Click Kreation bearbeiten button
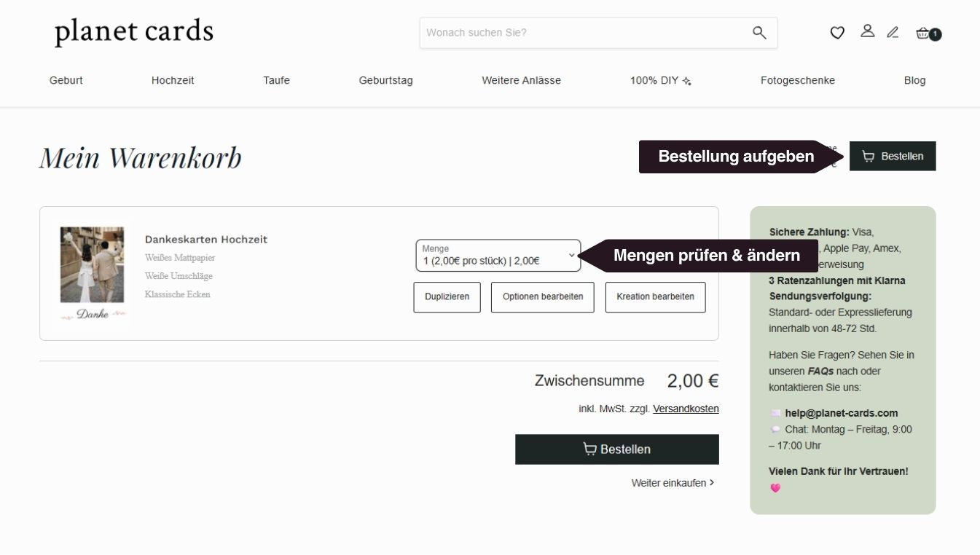This screenshot has width=980, height=555. [655, 297]
